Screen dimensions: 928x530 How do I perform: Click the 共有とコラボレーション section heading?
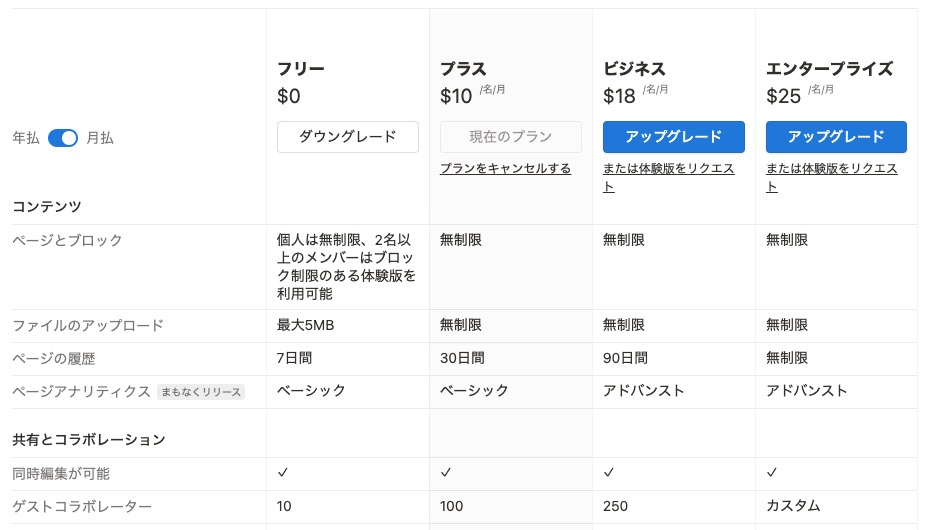coord(89,439)
